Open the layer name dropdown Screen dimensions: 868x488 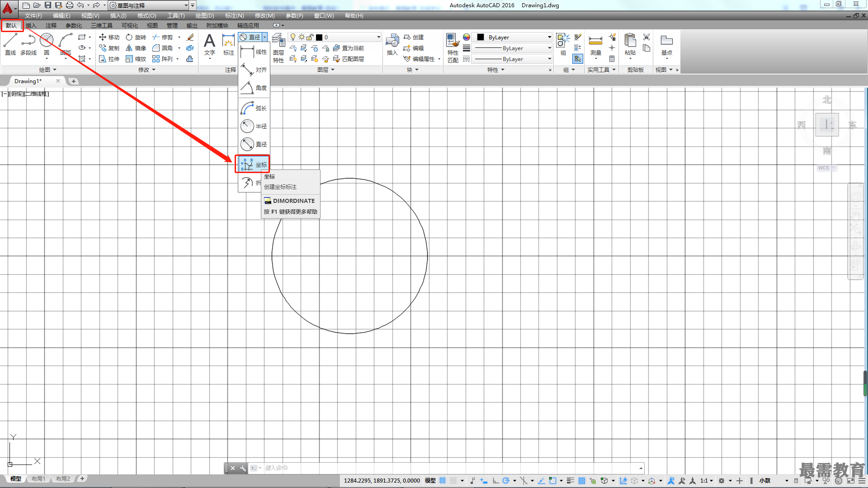click(379, 37)
